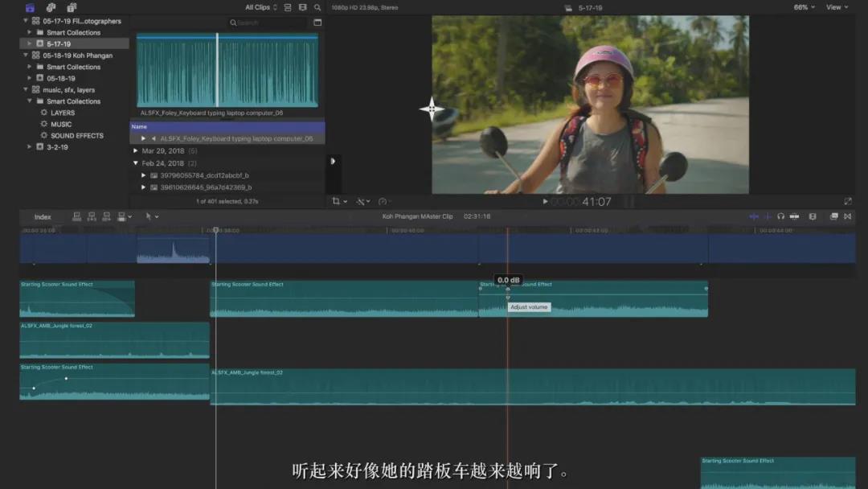The image size is (868, 489).
Task: Show viewer in full screen
Action: 847,201
